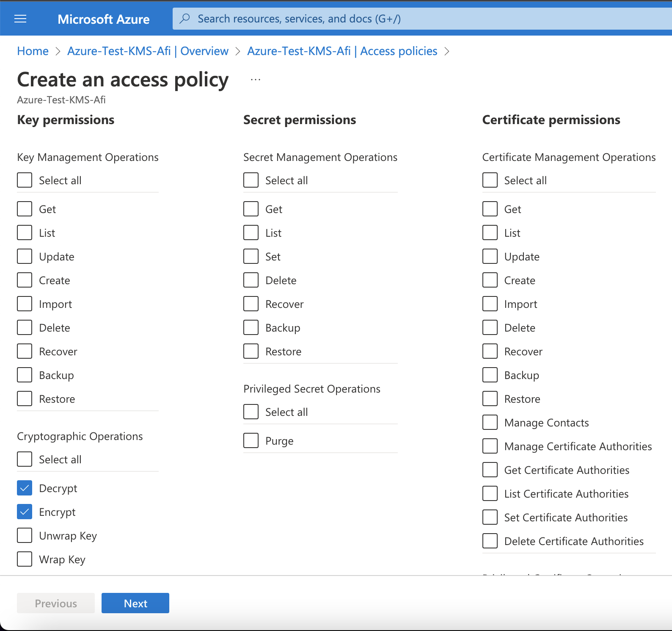The height and width of the screenshot is (631, 672).
Task: Uncheck the Decrypt checkbox
Action: click(25, 488)
